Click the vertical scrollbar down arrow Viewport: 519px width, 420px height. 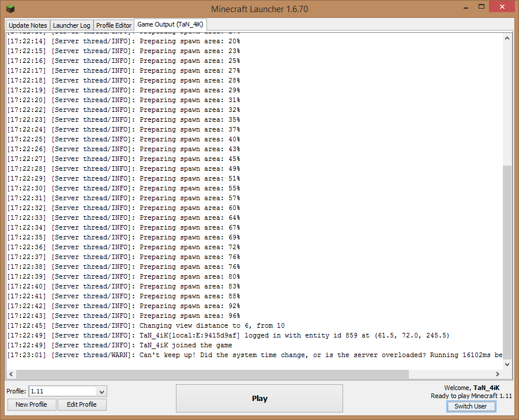tap(507, 365)
